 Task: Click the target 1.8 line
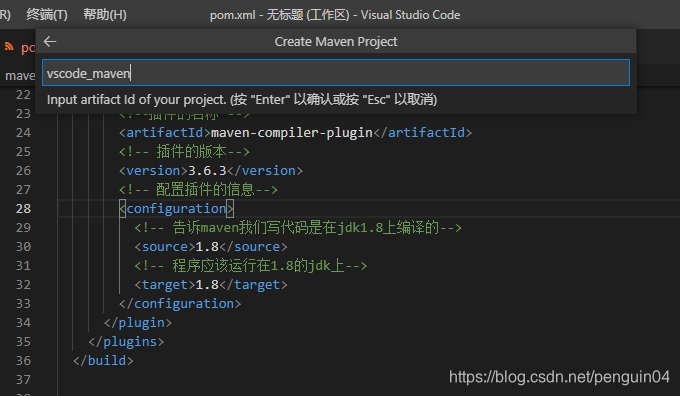coord(211,285)
